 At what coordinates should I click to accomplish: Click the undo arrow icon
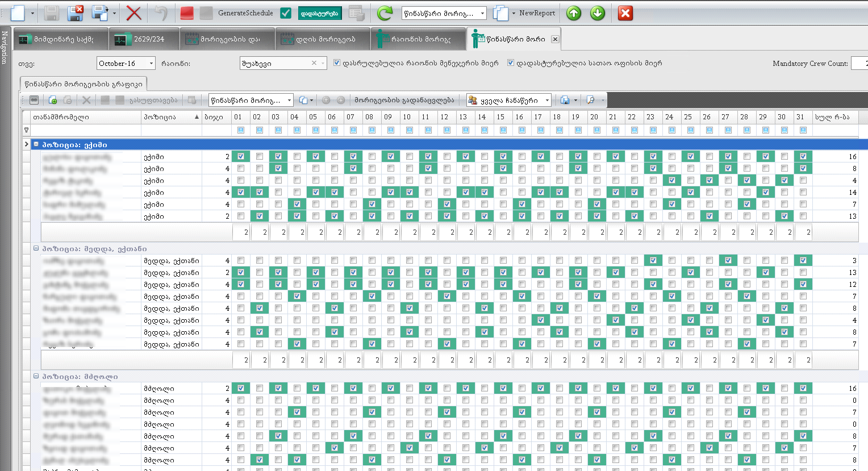click(x=161, y=13)
